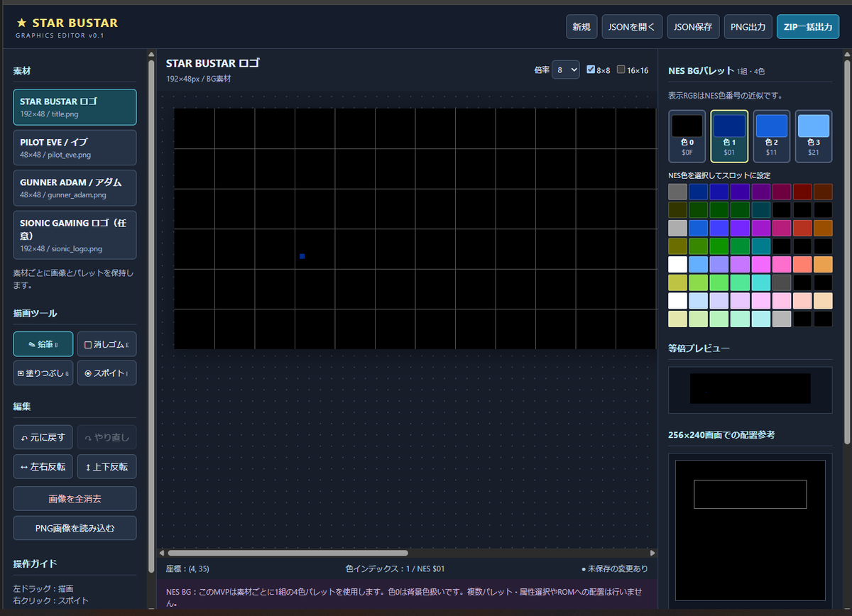
Task: Click the canvas horizontal scrollbar thumb
Action: pyautogui.click(x=288, y=553)
